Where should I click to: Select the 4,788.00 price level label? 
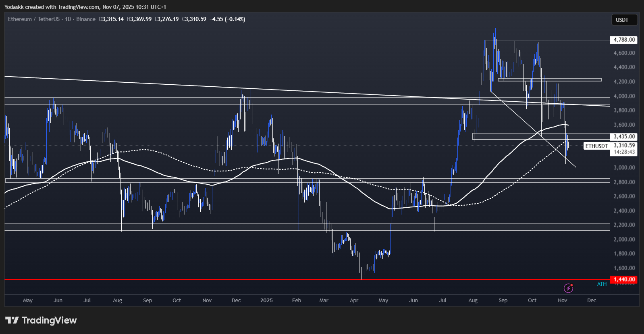tap(624, 40)
